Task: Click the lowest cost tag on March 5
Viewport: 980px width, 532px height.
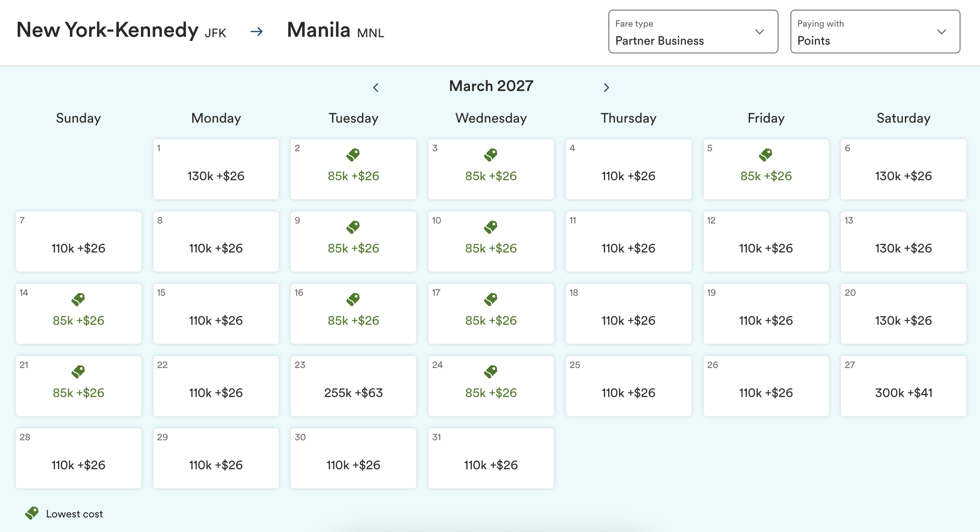Action: point(766,155)
